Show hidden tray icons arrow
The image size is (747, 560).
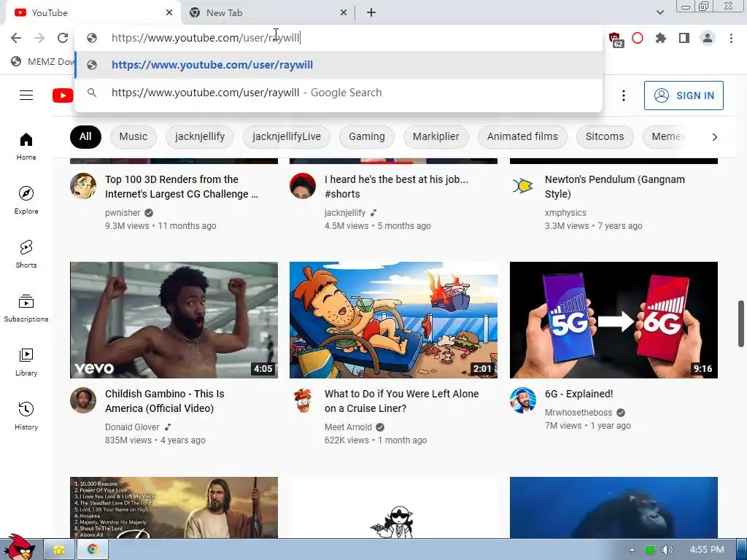click(632, 550)
